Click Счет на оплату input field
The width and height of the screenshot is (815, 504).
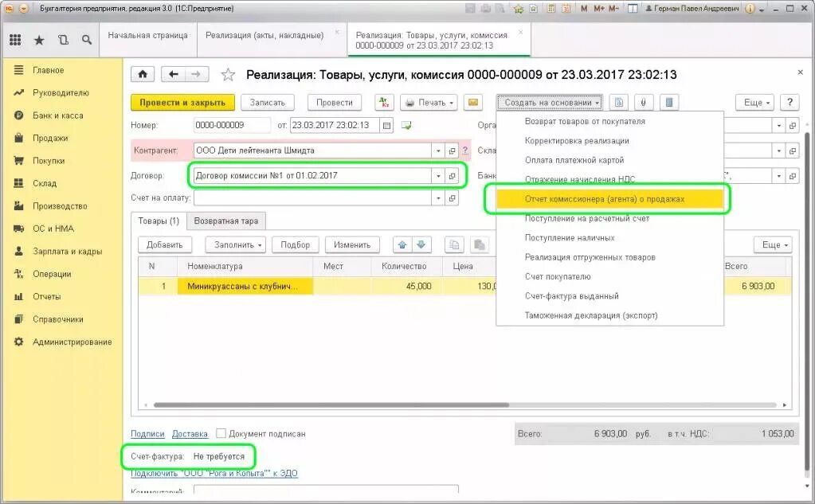tap(312, 198)
